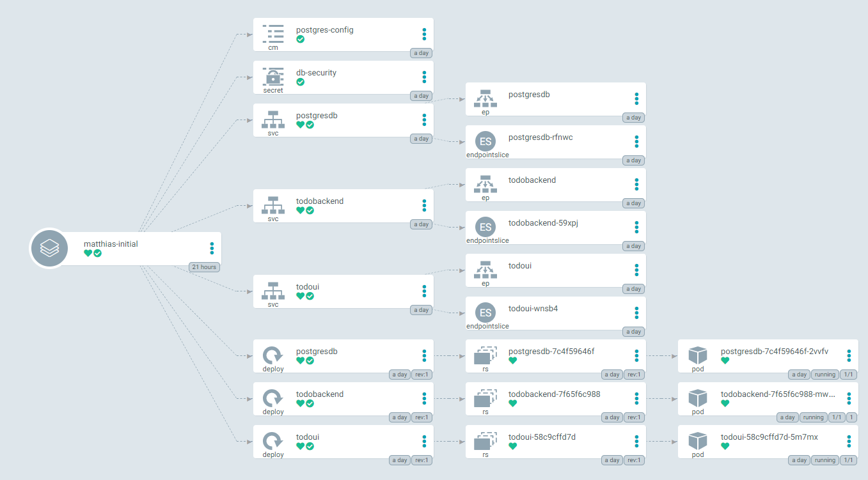
Task: Open the todoui pod's three-dot menu
Action: (x=849, y=441)
